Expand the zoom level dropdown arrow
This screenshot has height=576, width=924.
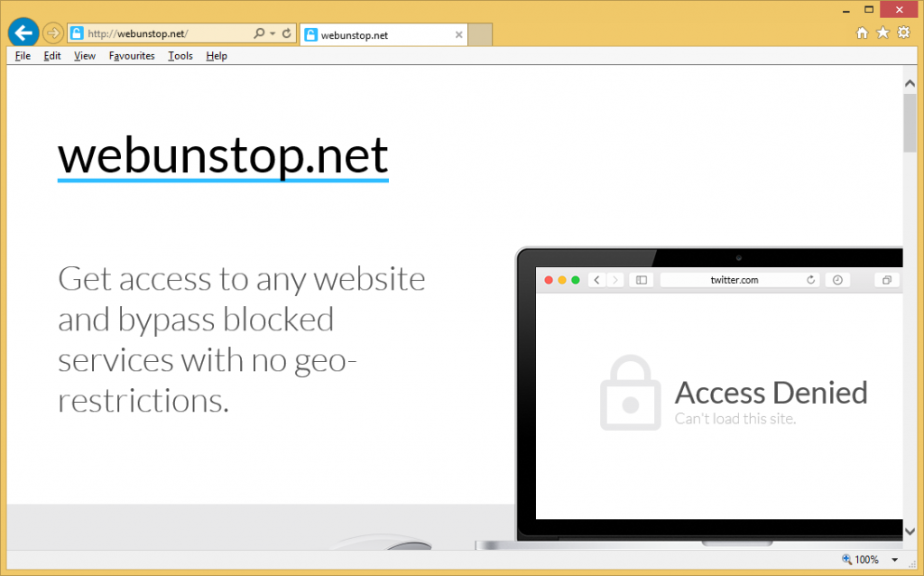[x=894, y=560]
